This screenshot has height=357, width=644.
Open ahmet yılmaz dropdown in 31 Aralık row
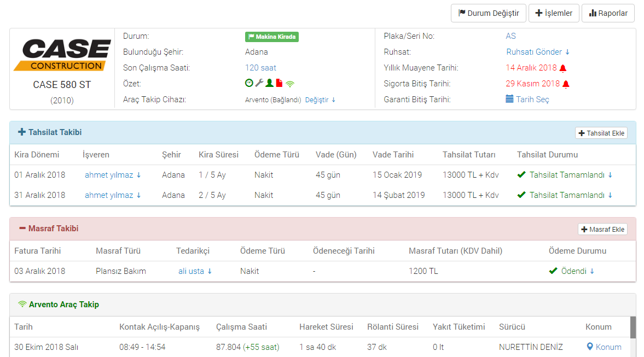tap(113, 195)
